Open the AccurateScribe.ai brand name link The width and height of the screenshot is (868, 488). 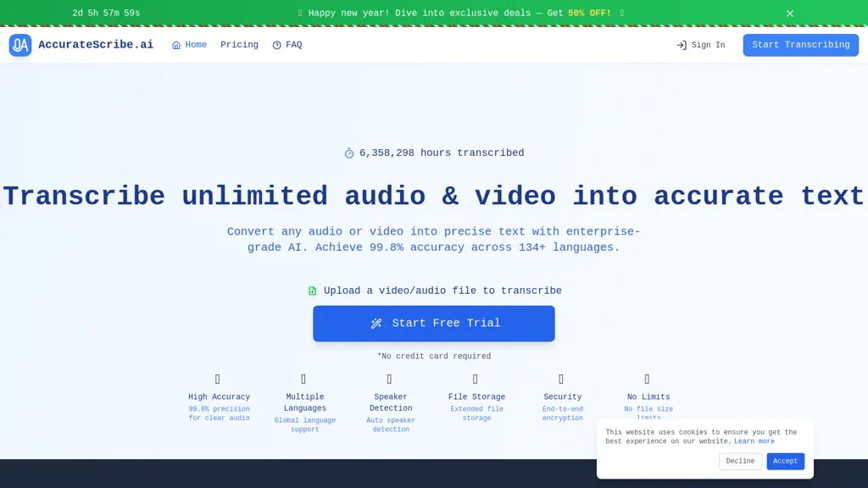coord(96,45)
